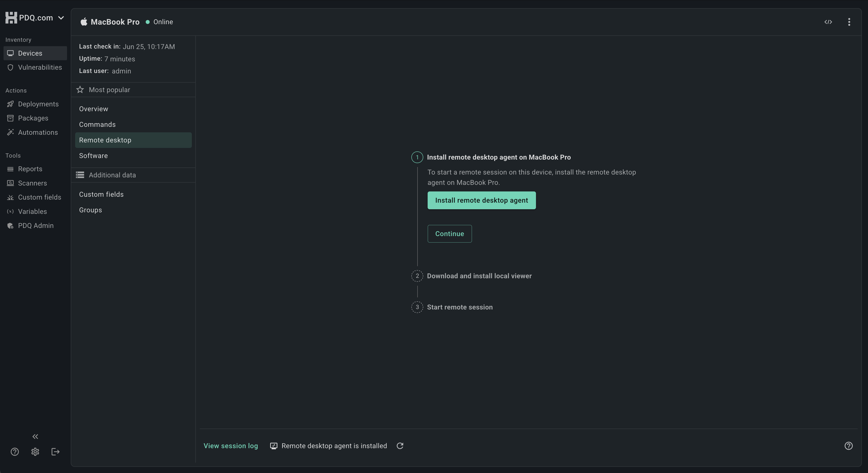Click the Last user admin value
868x473 pixels.
point(121,71)
